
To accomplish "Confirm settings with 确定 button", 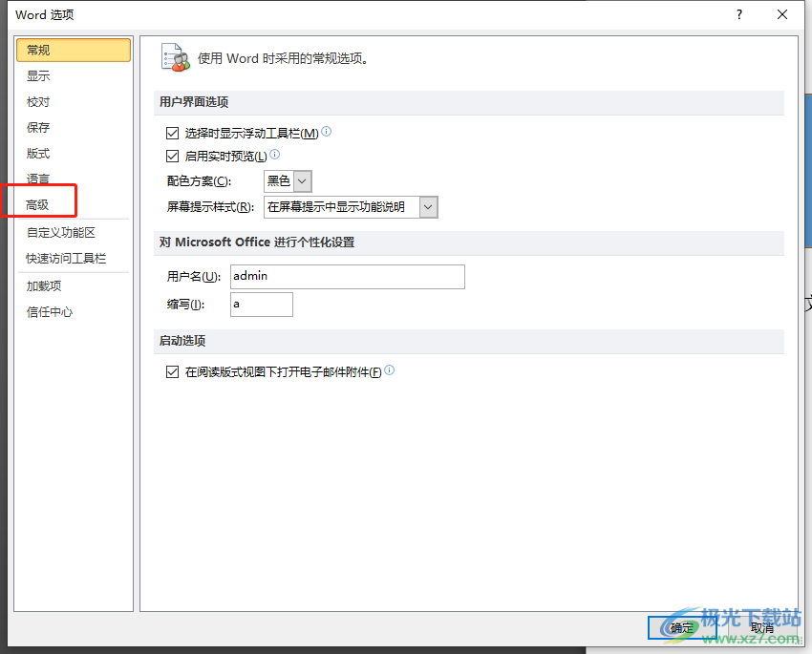I will (x=681, y=628).
